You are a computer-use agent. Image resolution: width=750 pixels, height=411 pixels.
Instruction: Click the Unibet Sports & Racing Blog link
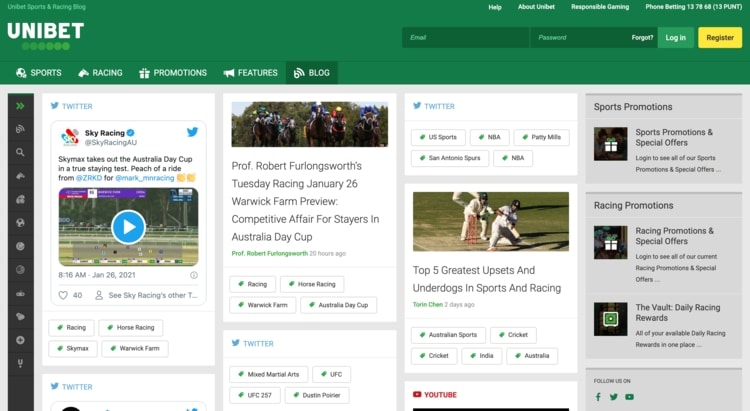coord(46,7)
